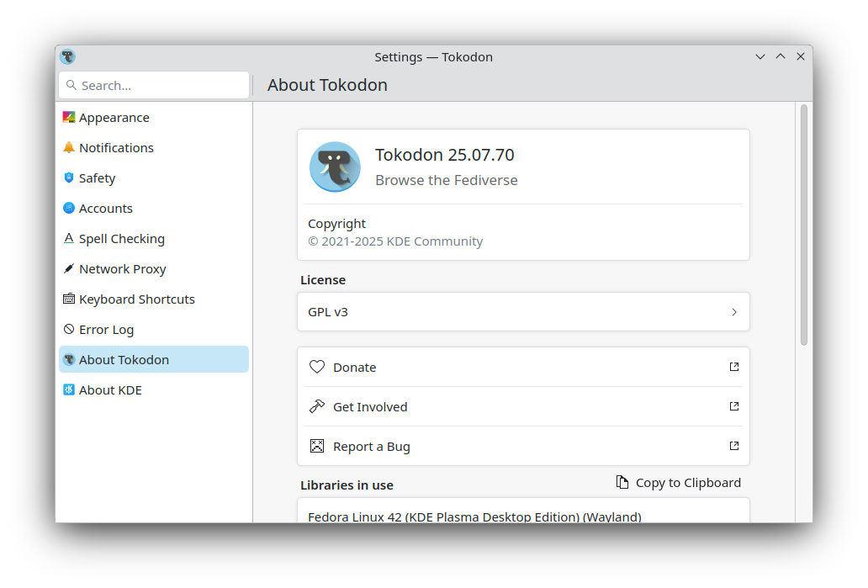
Task: Click the About Tokodon sidebar mastodon icon
Action: click(69, 359)
